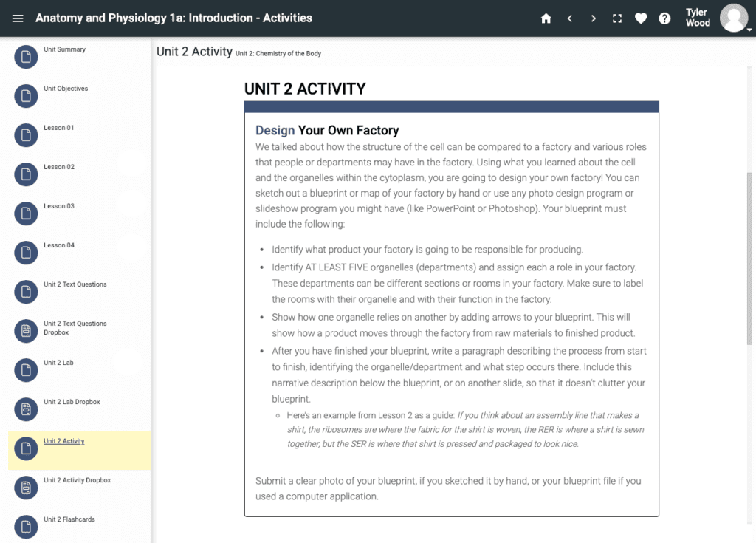Open Tyler Wood user profile dropdown
The image size is (756, 543).
[735, 18]
